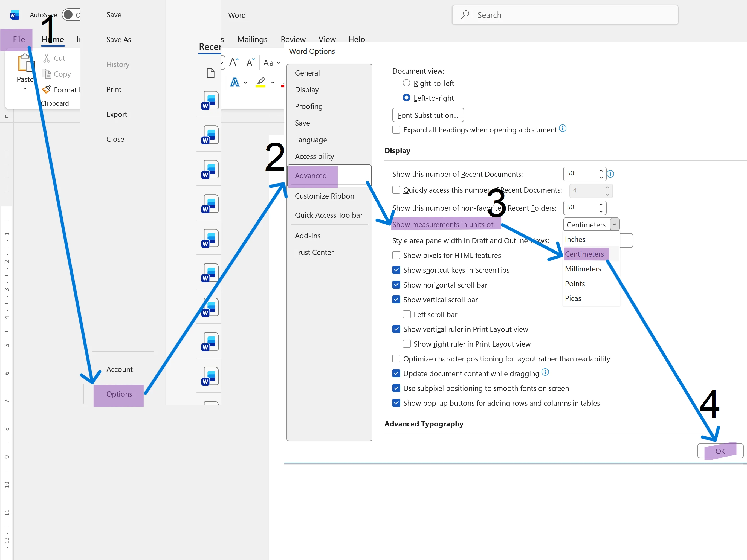Expand the Paste options arrow
This screenshot has height=560, width=747.
click(25, 89)
